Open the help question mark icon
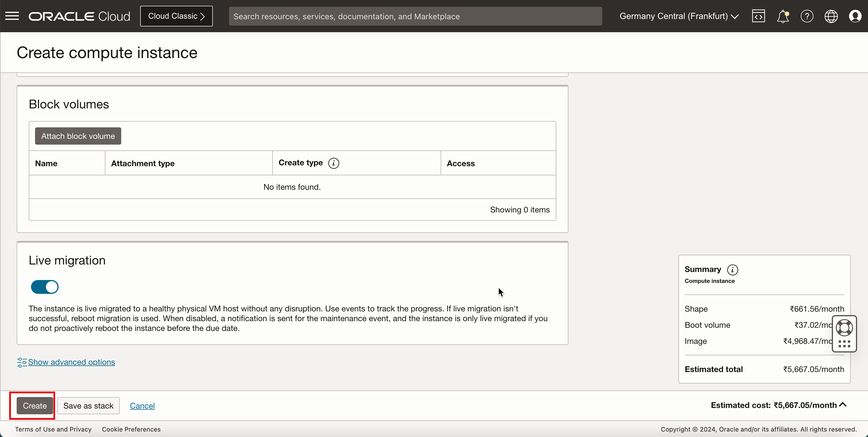This screenshot has height=437, width=868. 807,16
